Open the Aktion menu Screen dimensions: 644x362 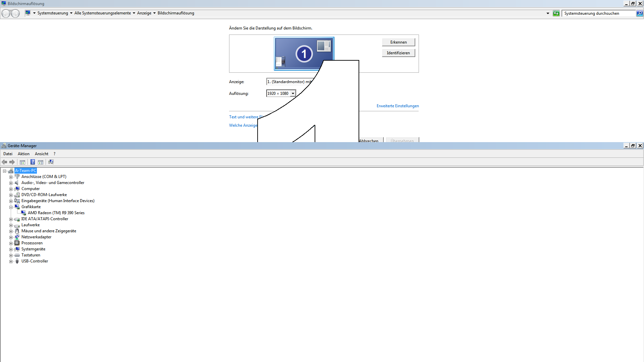tap(23, 154)
